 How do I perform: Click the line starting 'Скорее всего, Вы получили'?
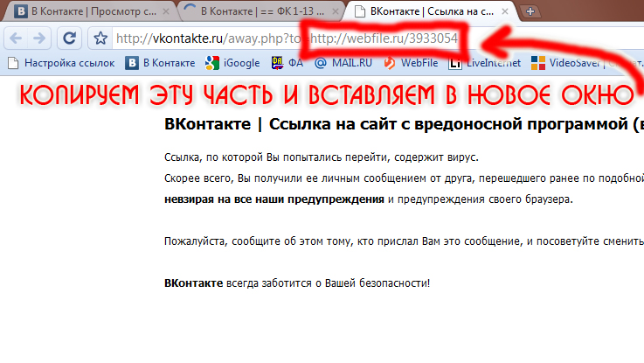(405, 178)
